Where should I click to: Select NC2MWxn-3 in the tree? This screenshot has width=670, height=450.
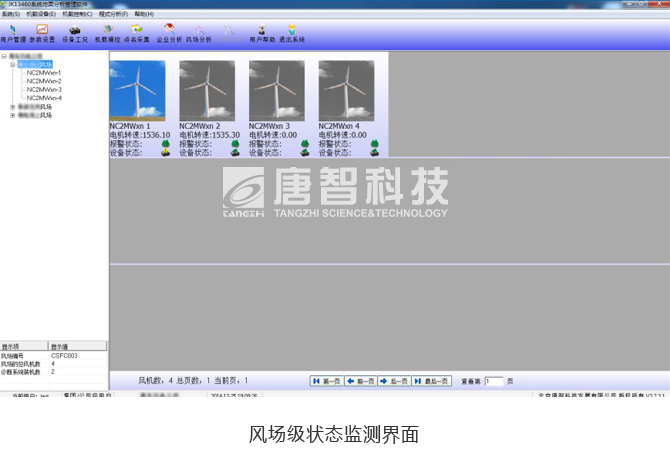[x=44, y=90]
